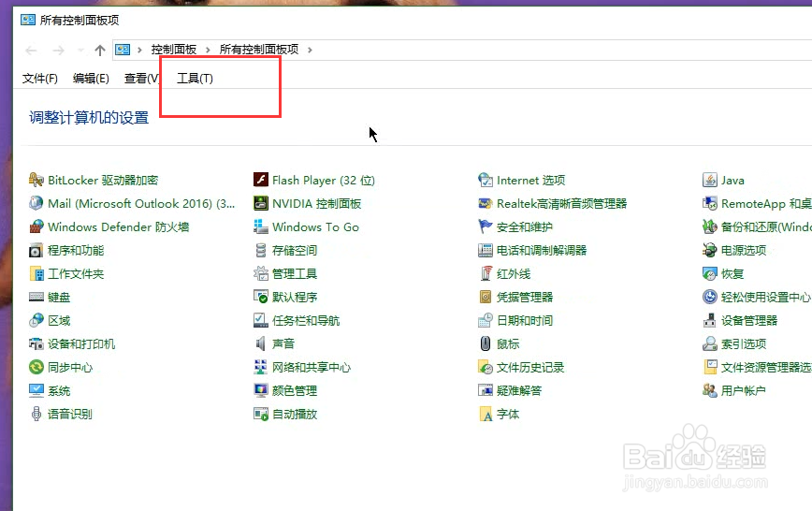The width and height of the screenshot is (812, 511).
Task: Click the address bar control panel icon
Action: 123,50
